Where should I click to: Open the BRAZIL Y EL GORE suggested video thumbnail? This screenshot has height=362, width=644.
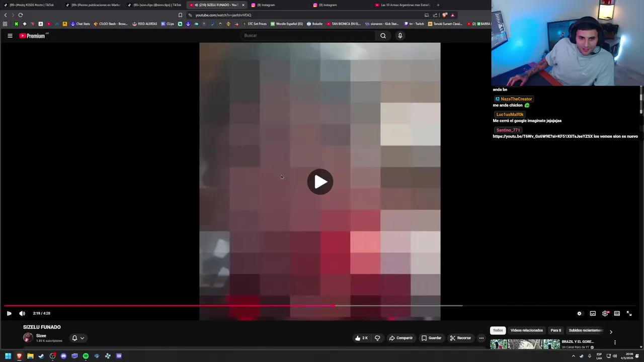tap(525, 344)
